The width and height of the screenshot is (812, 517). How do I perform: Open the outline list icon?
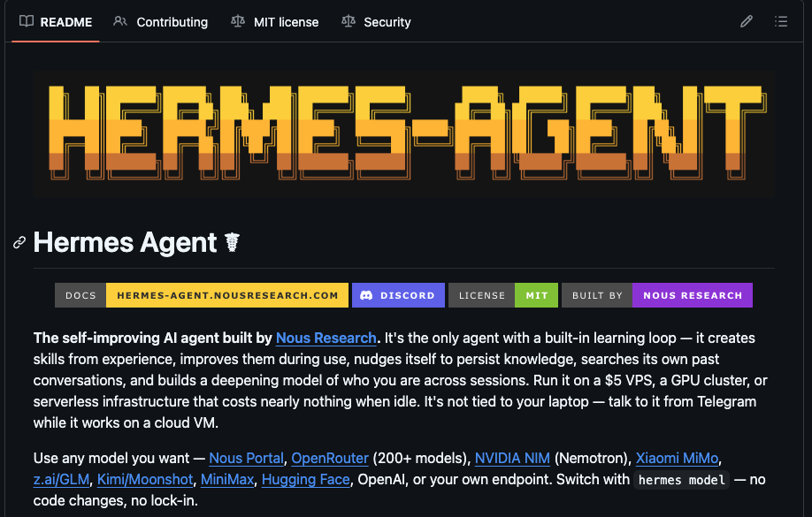(x=781, y=21)
